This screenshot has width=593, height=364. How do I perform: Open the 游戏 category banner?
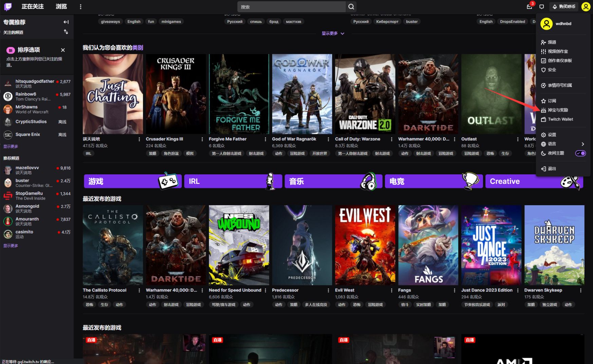tap(132, 181)
